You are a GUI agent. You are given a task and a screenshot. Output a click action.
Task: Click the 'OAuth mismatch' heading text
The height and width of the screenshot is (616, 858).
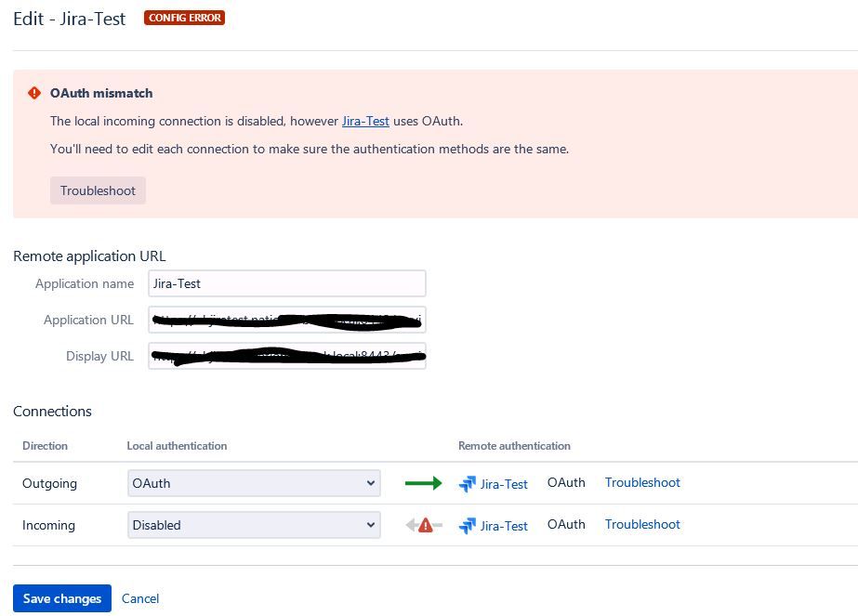(101, 93)
